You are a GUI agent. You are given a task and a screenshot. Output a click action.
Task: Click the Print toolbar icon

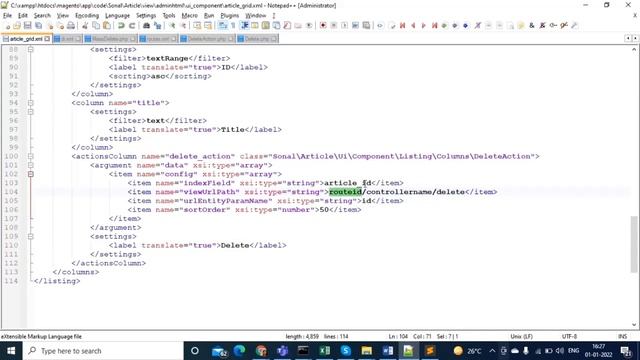point(71,26)
